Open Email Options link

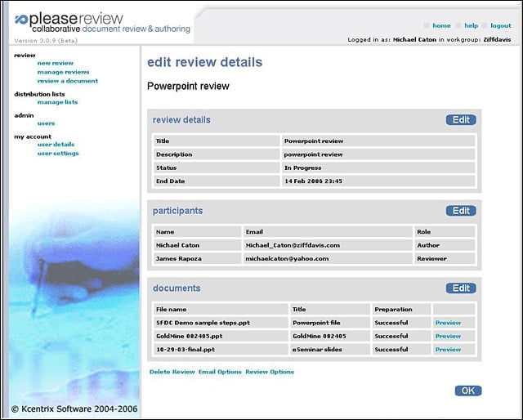point(220,372)
